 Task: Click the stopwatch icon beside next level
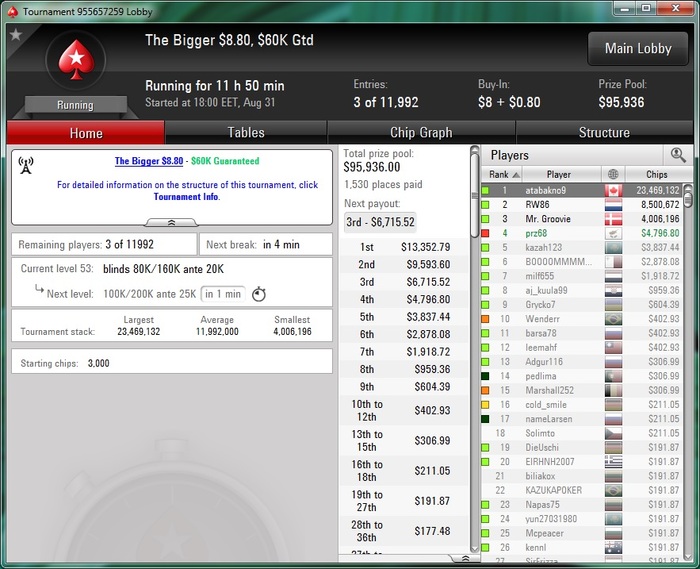pos(259,294)
